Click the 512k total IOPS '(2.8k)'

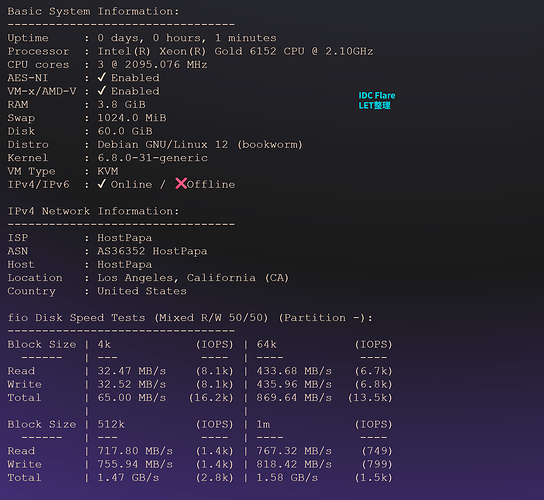point(214,478)
